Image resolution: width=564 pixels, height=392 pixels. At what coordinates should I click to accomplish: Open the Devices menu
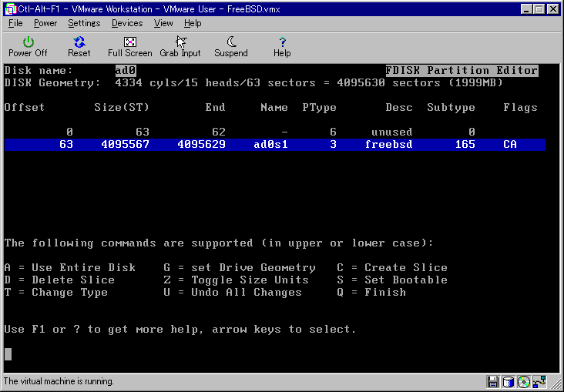127,23
